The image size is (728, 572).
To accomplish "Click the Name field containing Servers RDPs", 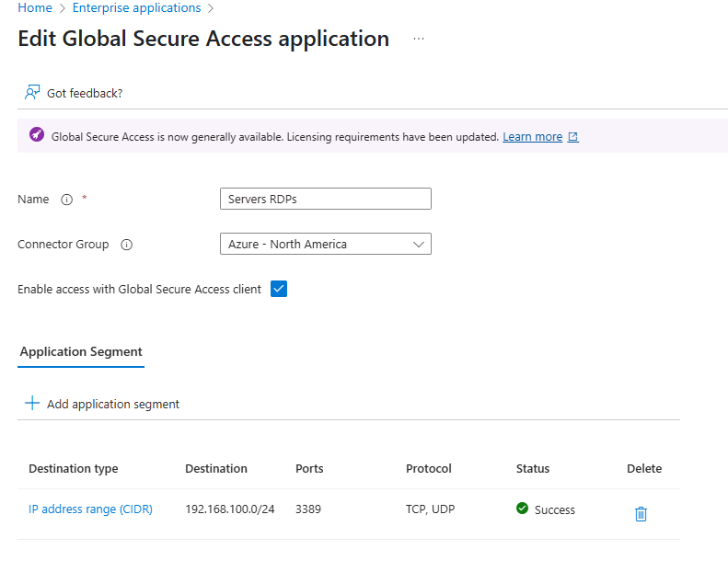I will 325,200.
